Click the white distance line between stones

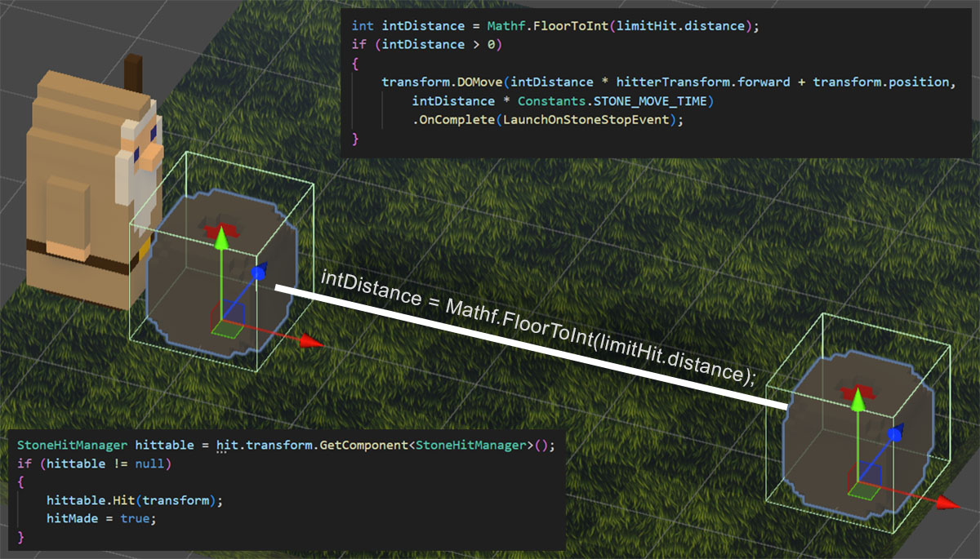(532, 347)
